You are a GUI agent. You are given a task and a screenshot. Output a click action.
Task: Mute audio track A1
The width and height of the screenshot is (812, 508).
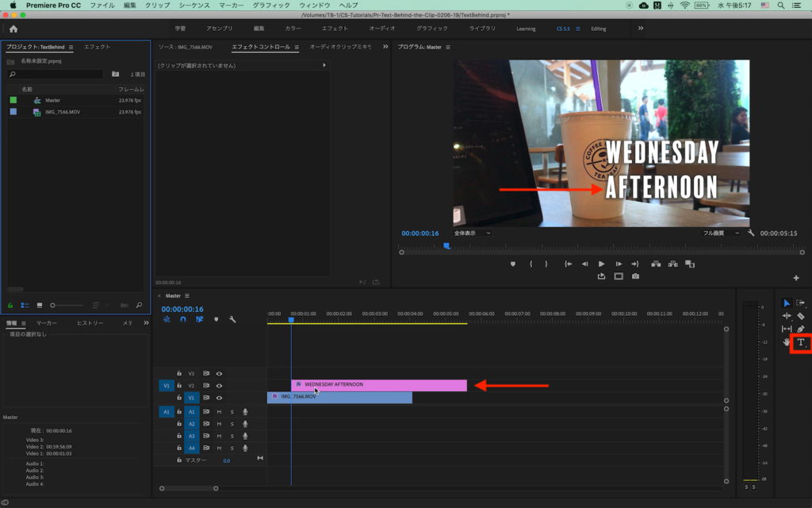point(219,411)
